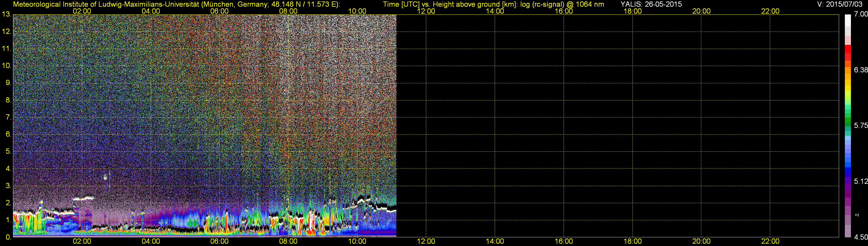The image size is (868, 246).
Task: Click the bright blue segment of the colorbar
Action: [x=847, y=165]
